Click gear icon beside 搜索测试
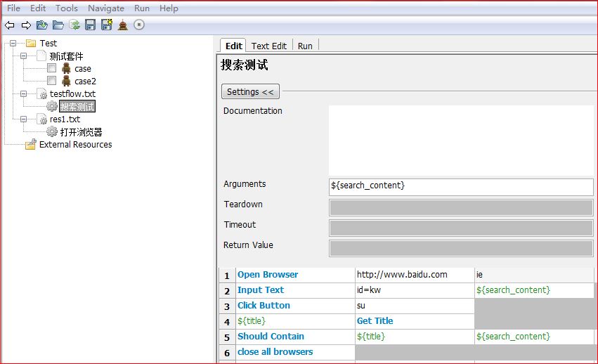This screenshot has width=598, height=364. (52, 106)
